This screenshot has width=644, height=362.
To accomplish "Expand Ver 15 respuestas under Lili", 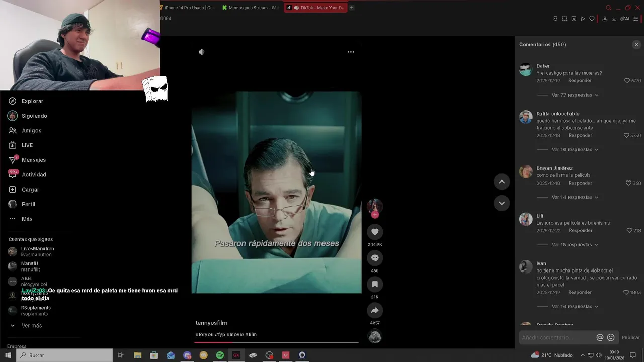I will (x=575, y=245).
